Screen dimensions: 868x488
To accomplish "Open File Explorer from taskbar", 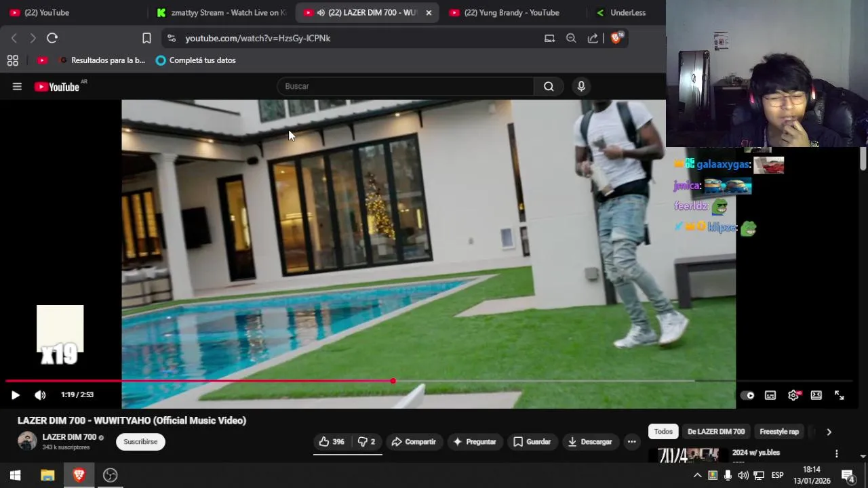I will click(47, 475).
